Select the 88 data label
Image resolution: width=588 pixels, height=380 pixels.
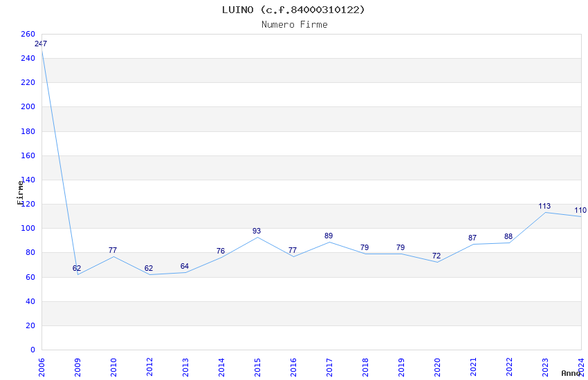pyautogui.click(x=508, y=236)
